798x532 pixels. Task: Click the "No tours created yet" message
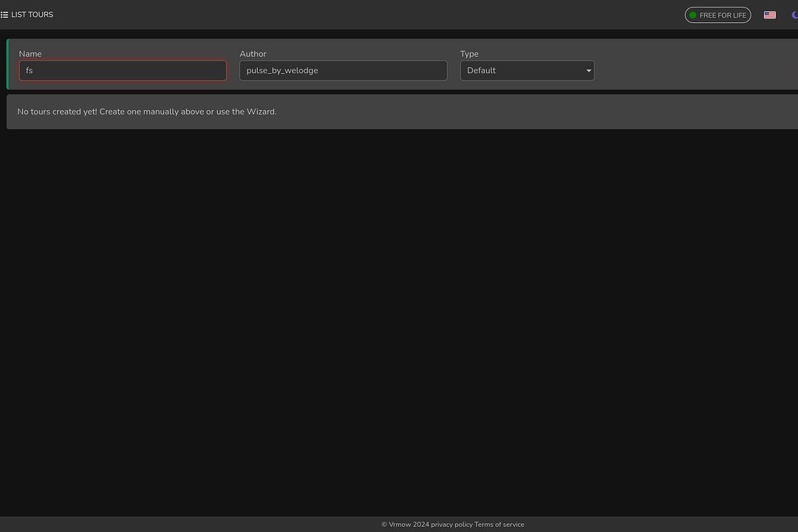pyautogui.click(x=146, y=112)
